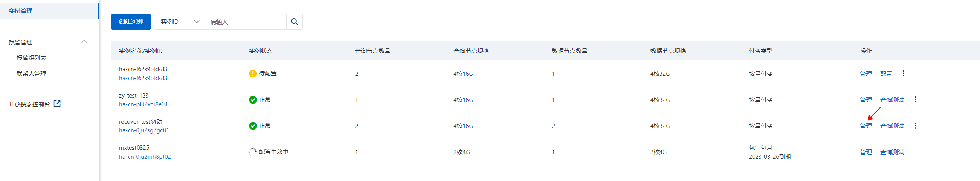Viewport: 980px width, 181px height.
Task: Open external link icon beside 开放搜索控制台
Action: [57, 104]
